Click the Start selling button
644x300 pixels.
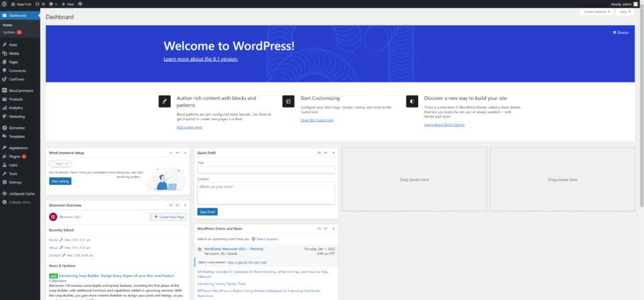tap(60, 181)
